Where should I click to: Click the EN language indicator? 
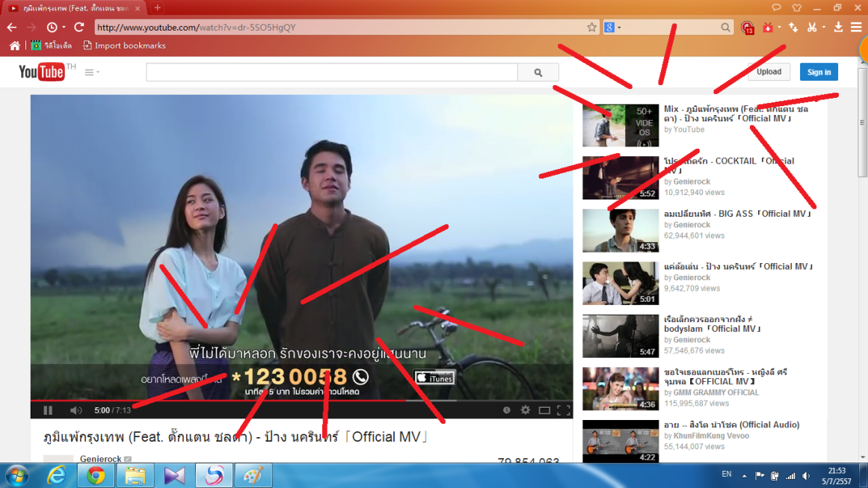[x=726, y=474]
